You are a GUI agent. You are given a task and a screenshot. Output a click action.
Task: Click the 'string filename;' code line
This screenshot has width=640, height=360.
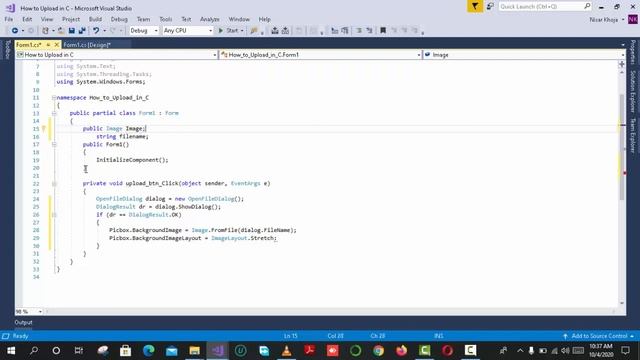click(x=122, y=136)
